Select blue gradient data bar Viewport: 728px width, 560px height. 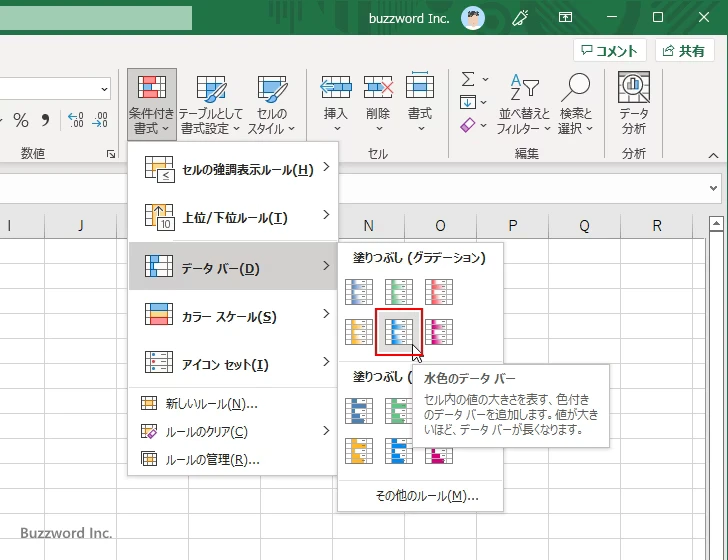[359, 292]
